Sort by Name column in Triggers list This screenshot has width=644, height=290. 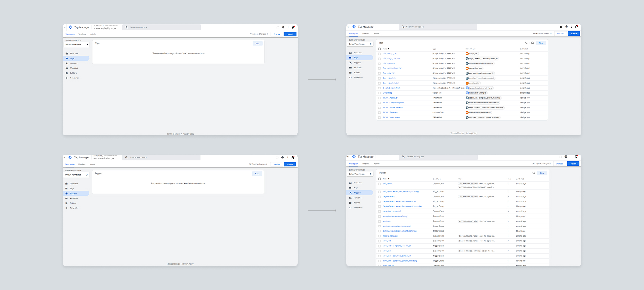386,179
